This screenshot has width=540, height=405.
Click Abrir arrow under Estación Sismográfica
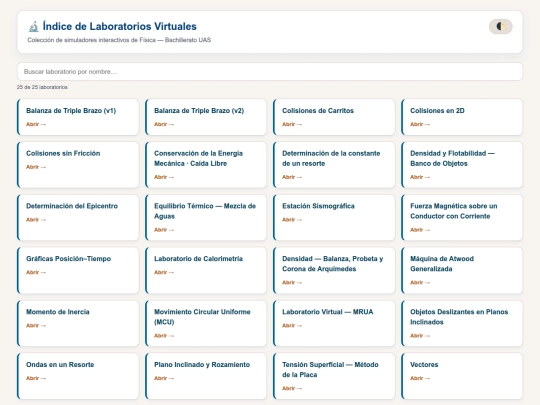click(x=292, y=220)
